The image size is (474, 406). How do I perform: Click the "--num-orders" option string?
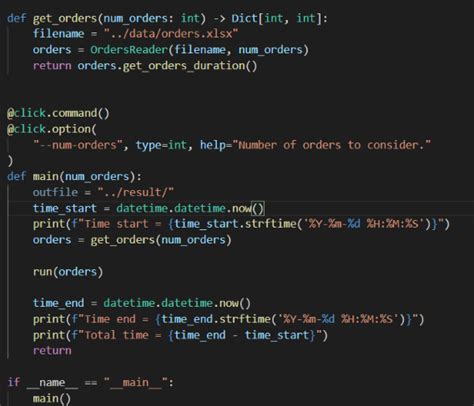coord(78,145)
